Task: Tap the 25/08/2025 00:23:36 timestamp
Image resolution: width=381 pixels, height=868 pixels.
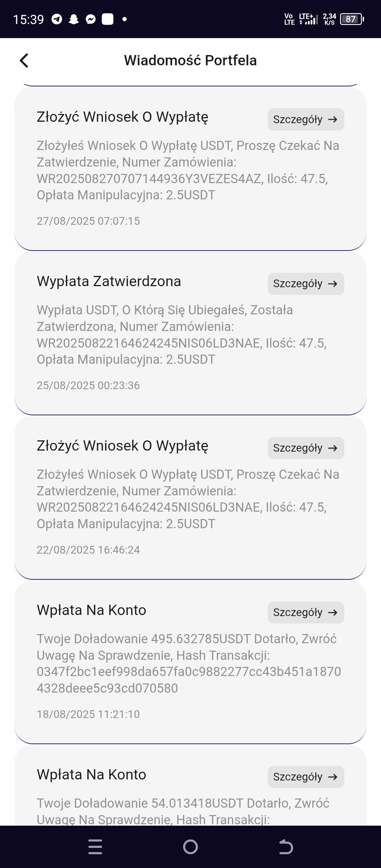Action: (x=88, y=385)
